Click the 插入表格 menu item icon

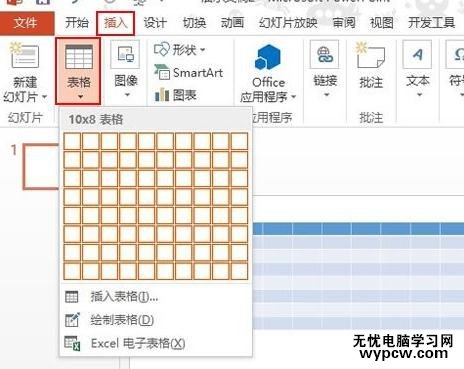coord(72,297)
